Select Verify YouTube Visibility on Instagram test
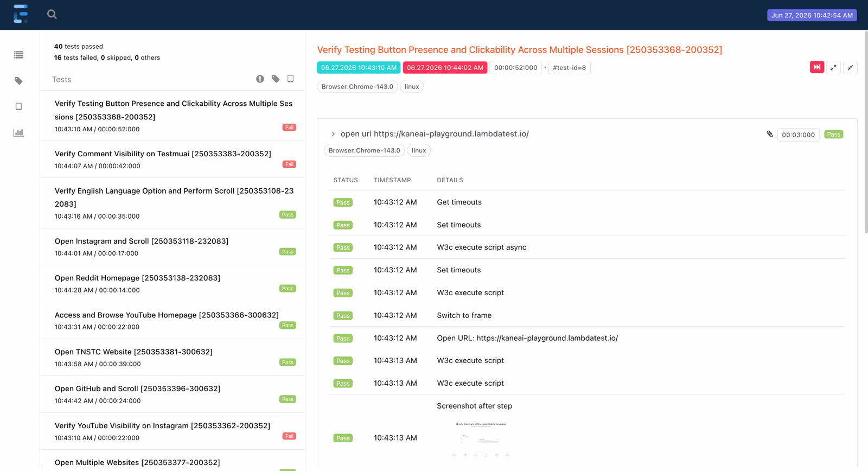 [173, 431]
